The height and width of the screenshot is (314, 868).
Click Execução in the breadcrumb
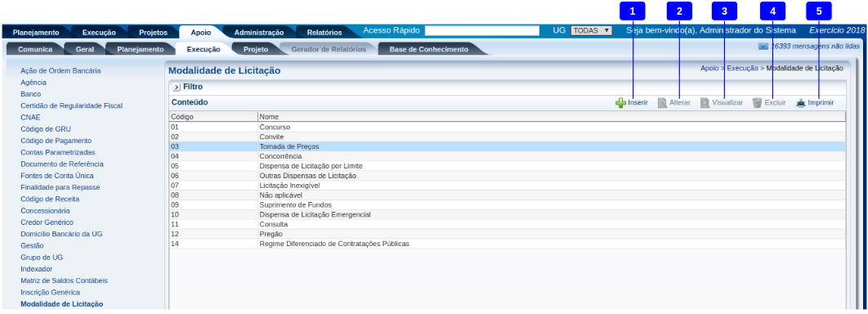(x=742, y=68)
